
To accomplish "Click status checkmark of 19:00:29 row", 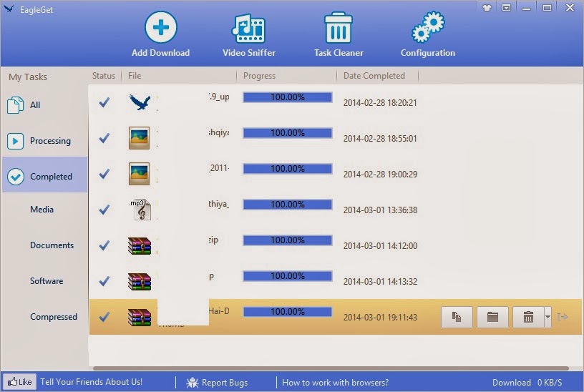I will [104, 174].
